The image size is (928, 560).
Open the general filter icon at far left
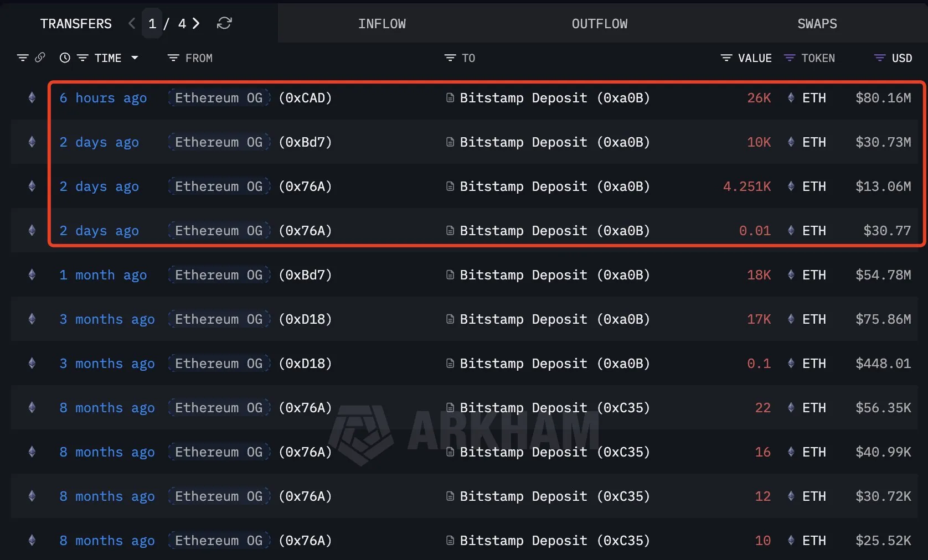coord(23,58)
